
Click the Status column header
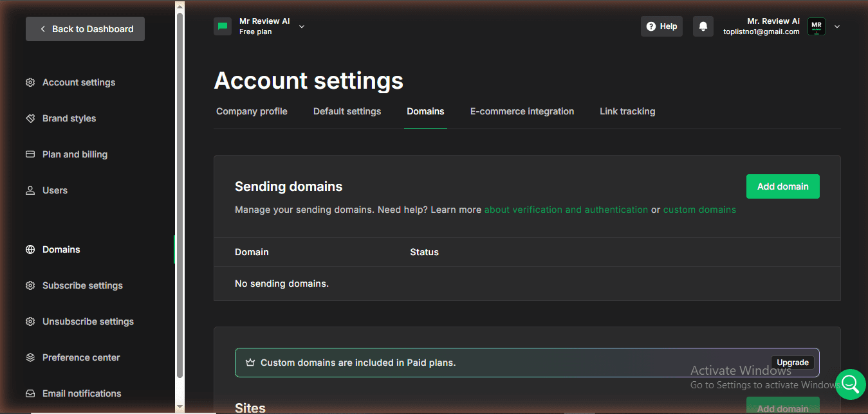[x=424, y=252]
